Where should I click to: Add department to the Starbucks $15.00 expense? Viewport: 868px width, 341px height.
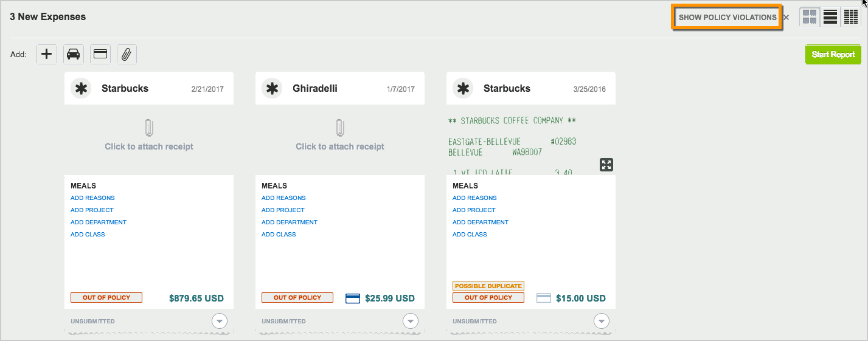pyautogui.click(x=481, y=222)
